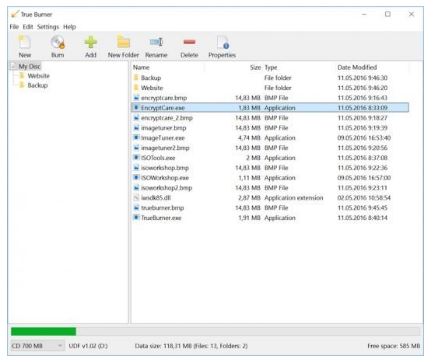
Task: Click the red Delete toolbar icon
Action: (x=189, y=42)
